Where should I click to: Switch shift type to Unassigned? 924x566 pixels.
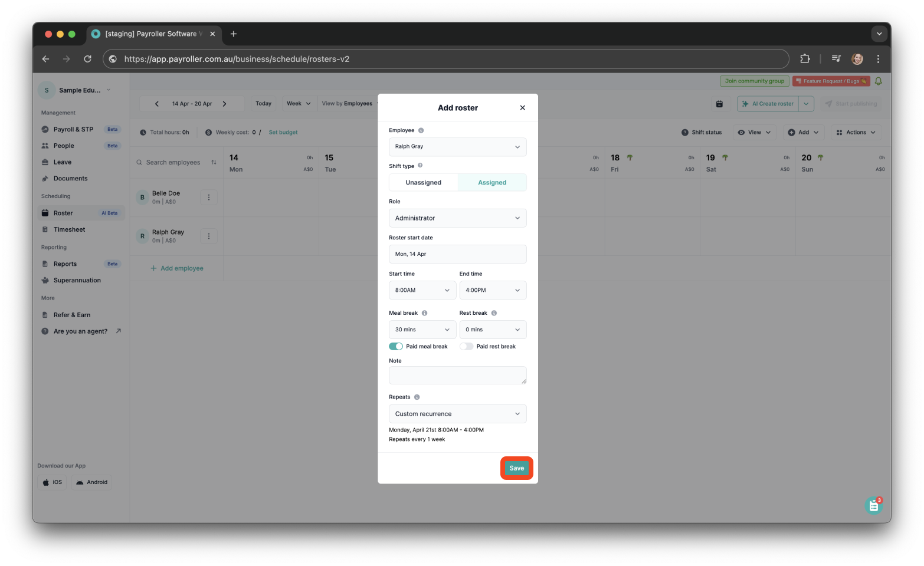click(x=423, y=182)
